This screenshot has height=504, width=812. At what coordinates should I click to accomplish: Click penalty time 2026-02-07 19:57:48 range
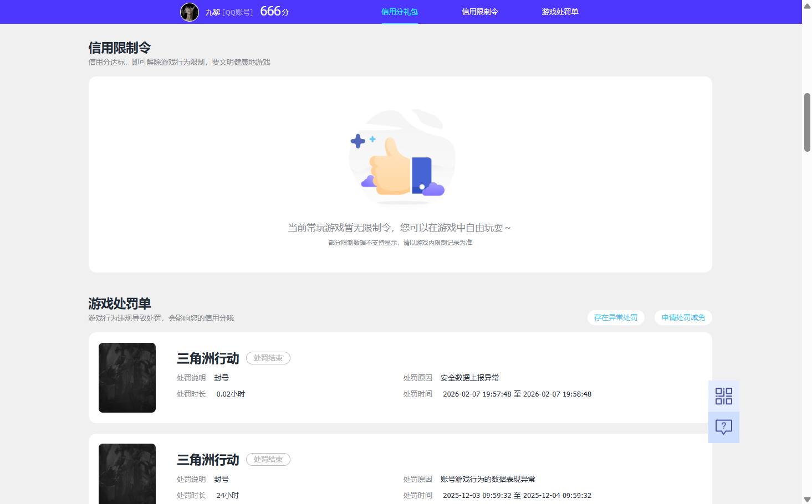(x=517, y=394)
